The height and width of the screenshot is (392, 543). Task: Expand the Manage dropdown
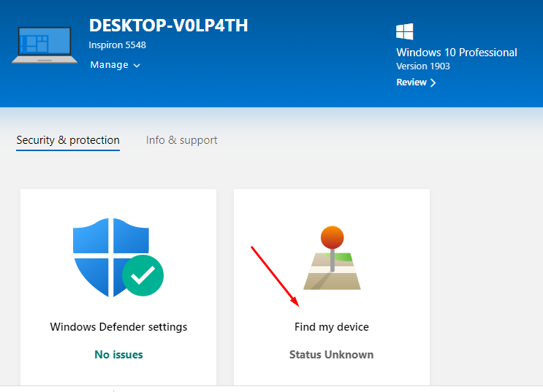(115, 65)
